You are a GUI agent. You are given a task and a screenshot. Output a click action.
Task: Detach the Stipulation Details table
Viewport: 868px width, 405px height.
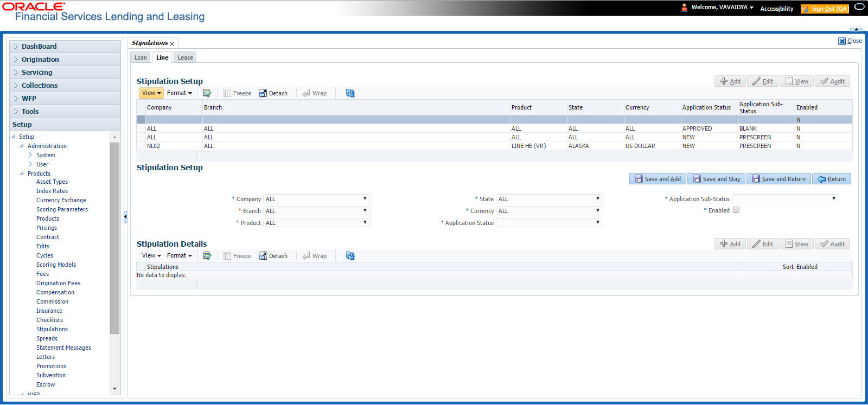tap(273, 256)
